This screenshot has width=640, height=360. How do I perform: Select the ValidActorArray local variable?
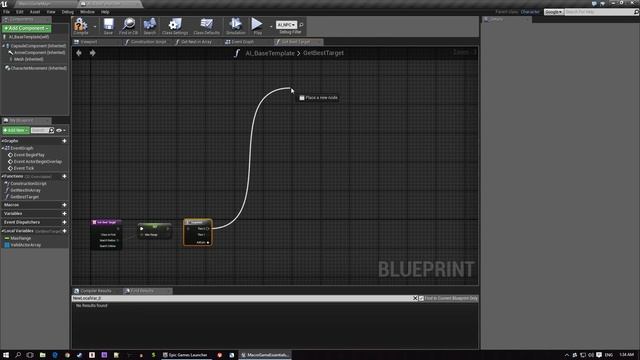25,245
